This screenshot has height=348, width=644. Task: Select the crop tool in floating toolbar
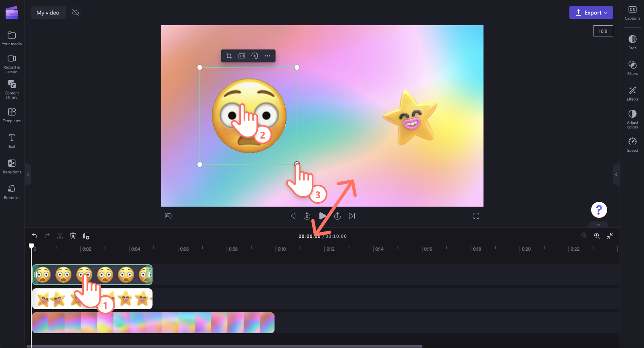pos(229,56)
